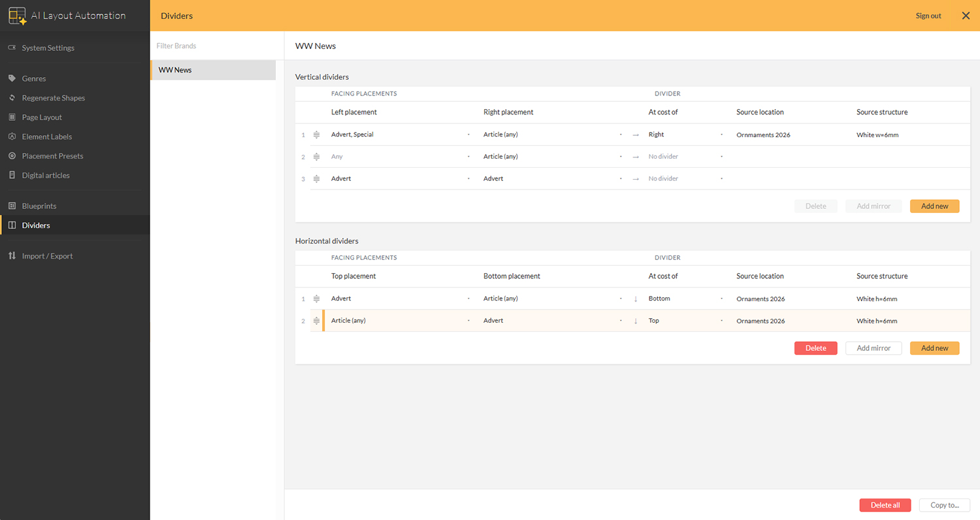Click 'Ornaments 2026' in horizontal Advert row
This screenshot has width=980, height=520.
coord(760,299)
